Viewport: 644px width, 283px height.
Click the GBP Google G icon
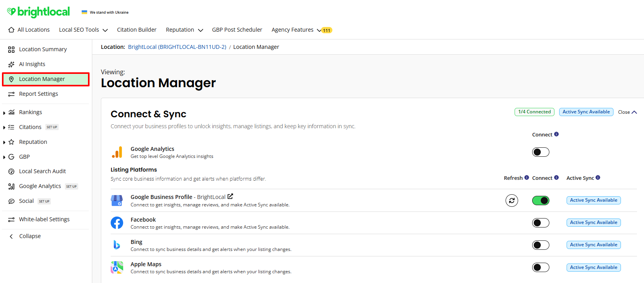(11, 157)
